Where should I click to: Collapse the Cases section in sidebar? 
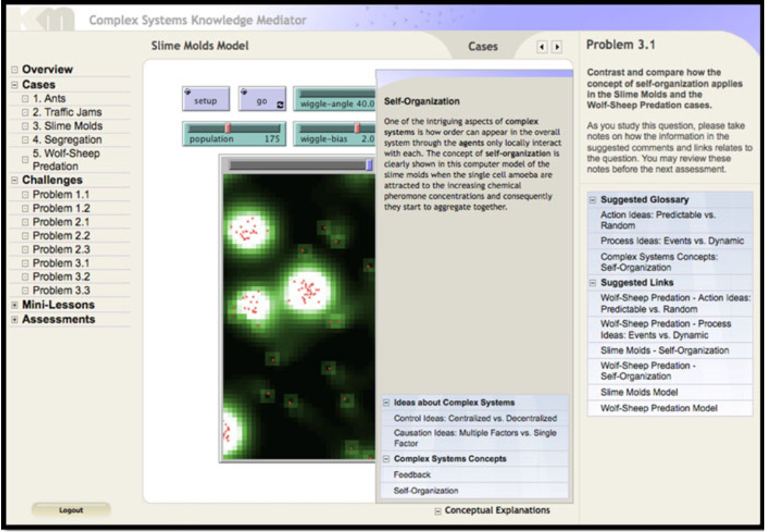[x=14, y=85]
